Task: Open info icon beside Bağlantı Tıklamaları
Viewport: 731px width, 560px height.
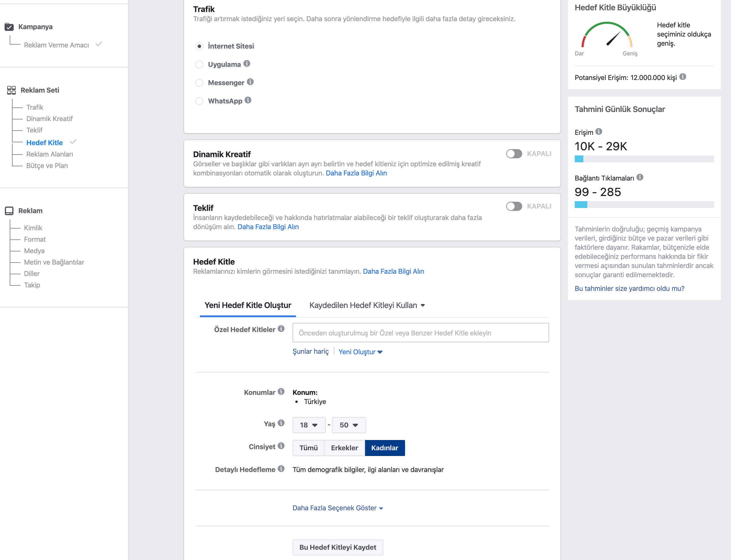Action: (x=640, y=177)
